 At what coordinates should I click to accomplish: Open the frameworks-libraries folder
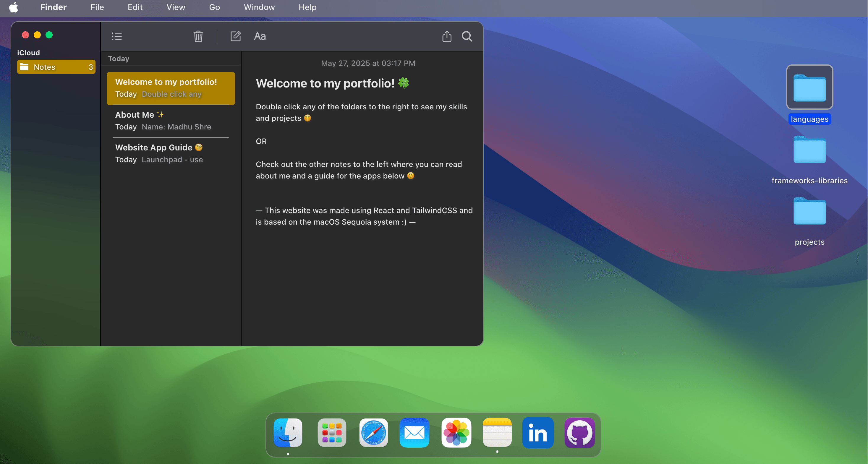point(810,150)
